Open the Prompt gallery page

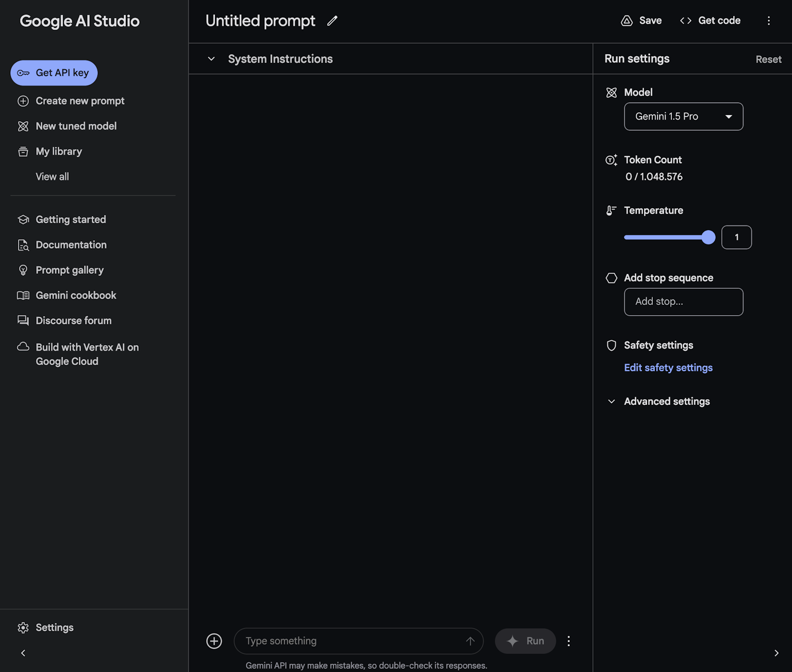click(x=70, y=270)
